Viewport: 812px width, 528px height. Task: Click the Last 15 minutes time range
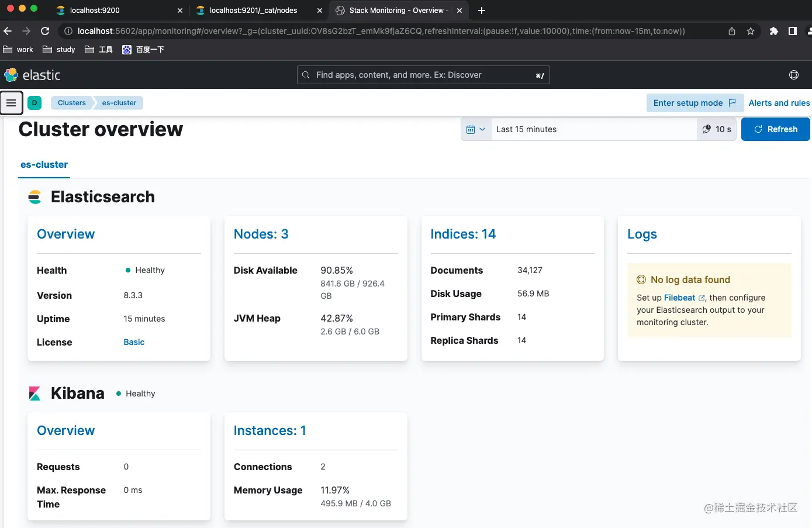click(x=594, y=129)
